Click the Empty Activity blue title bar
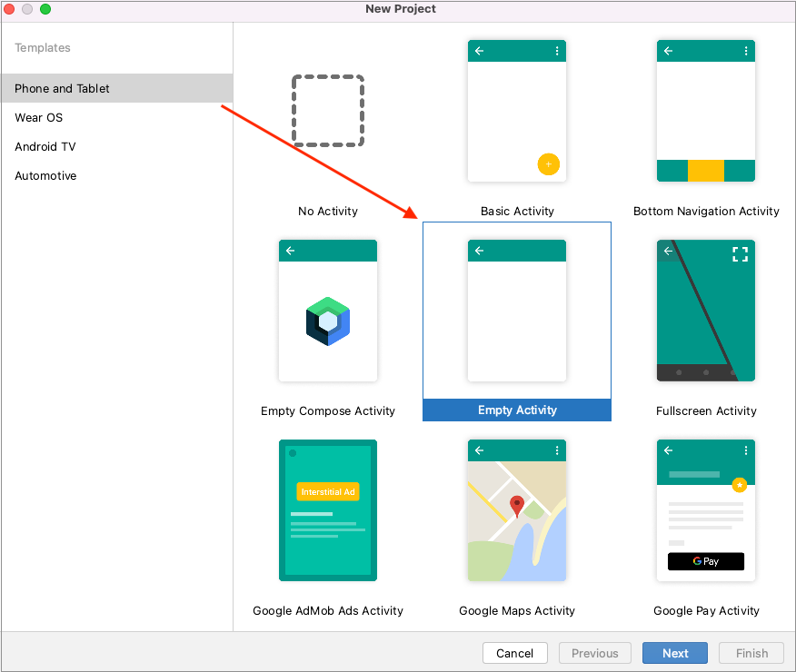 coord(516,410)
